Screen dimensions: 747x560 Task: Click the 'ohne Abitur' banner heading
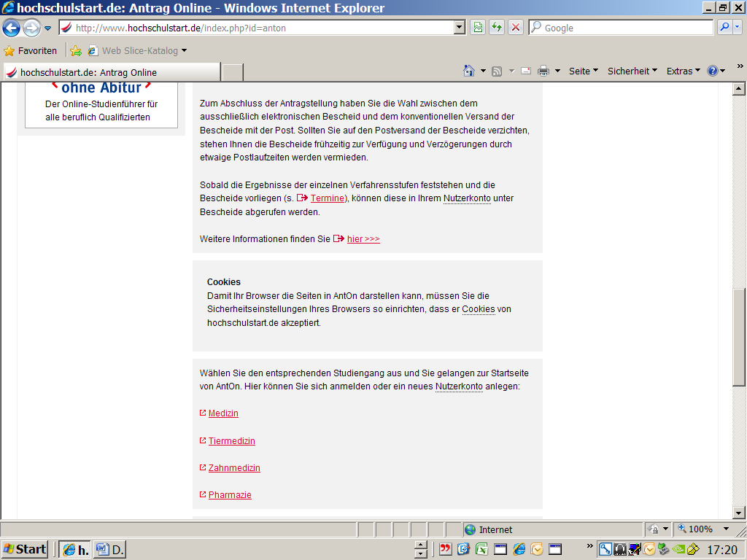point(101,87)
